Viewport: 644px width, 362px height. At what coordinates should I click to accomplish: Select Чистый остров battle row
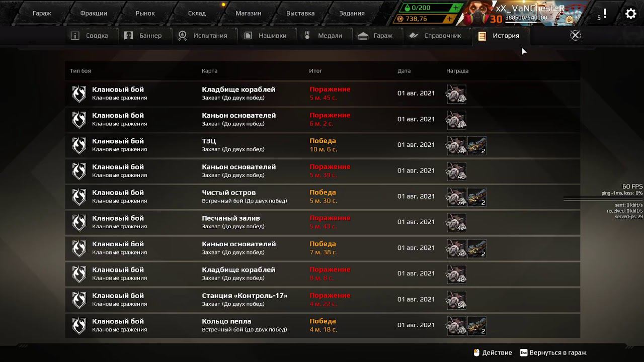tap(322, 197)
